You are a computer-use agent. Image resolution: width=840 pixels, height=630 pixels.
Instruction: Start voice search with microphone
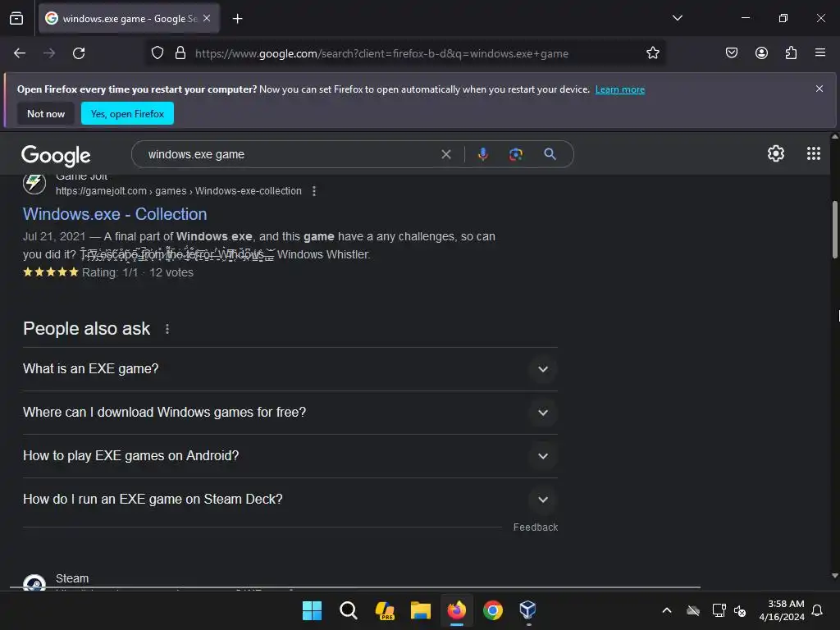pos(482,154)
